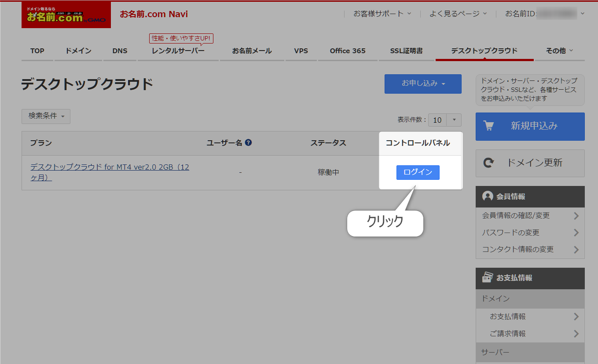
Task: Click chevron next to コンタクト情報の変更
Action: pyautogui.click(x=576, y=249)
